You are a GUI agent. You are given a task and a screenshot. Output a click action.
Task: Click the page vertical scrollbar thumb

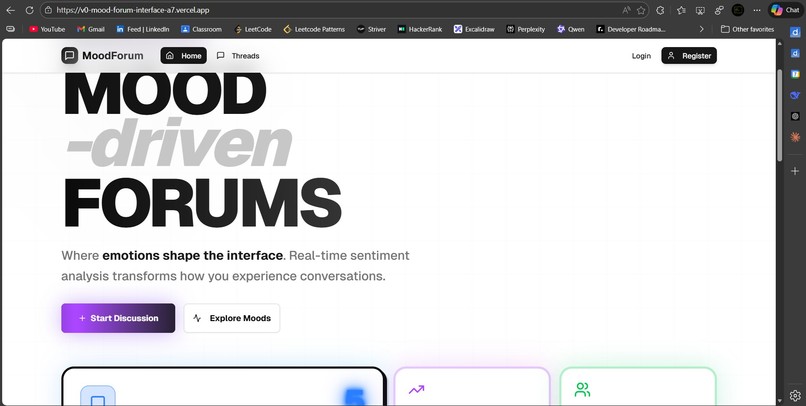point(779,114)
